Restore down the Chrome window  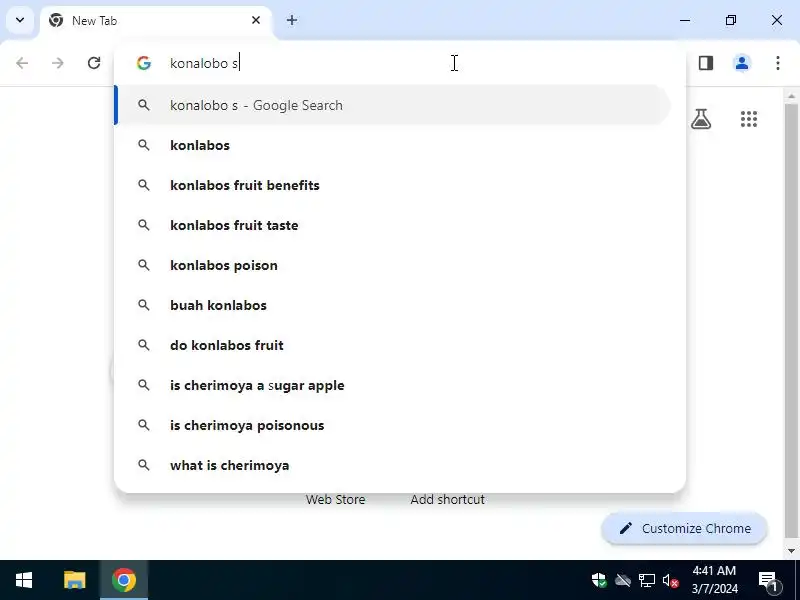731,20
